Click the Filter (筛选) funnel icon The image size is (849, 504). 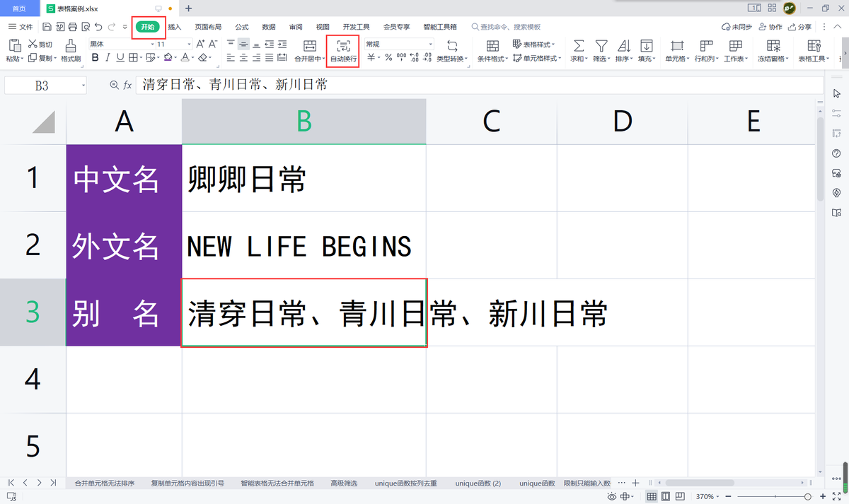[601, 45]
